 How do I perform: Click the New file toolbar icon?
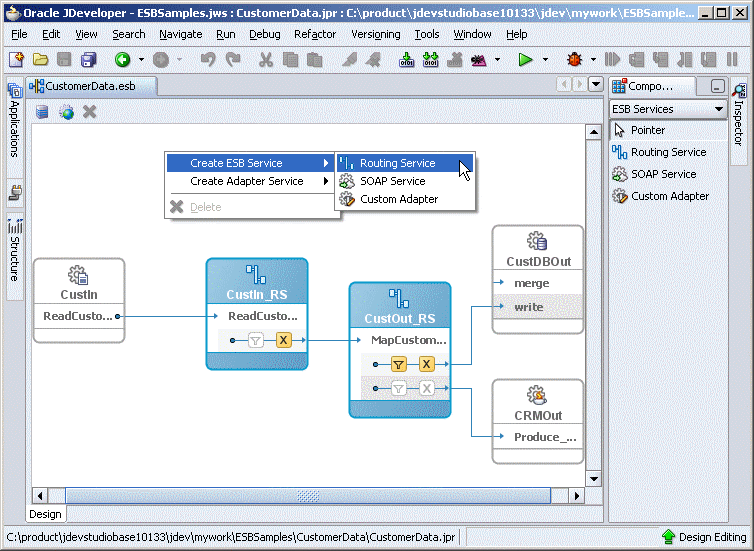click(16, 60)
